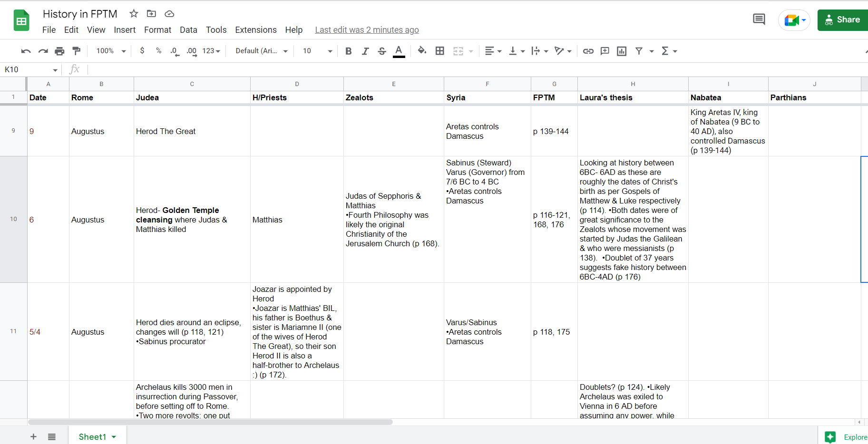The image size is (868, 444).
Task: Click the green Share button
Action: pyautogui.click(x=843, y=20)
